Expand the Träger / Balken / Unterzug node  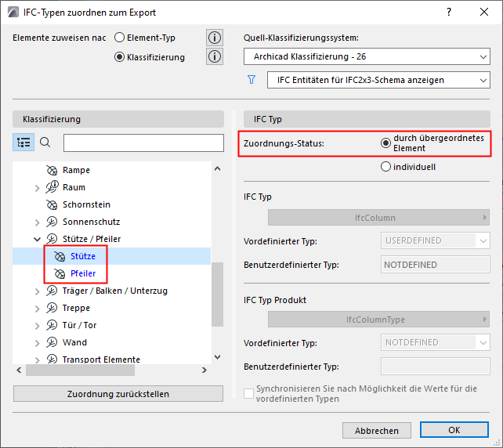pos(37,291)
